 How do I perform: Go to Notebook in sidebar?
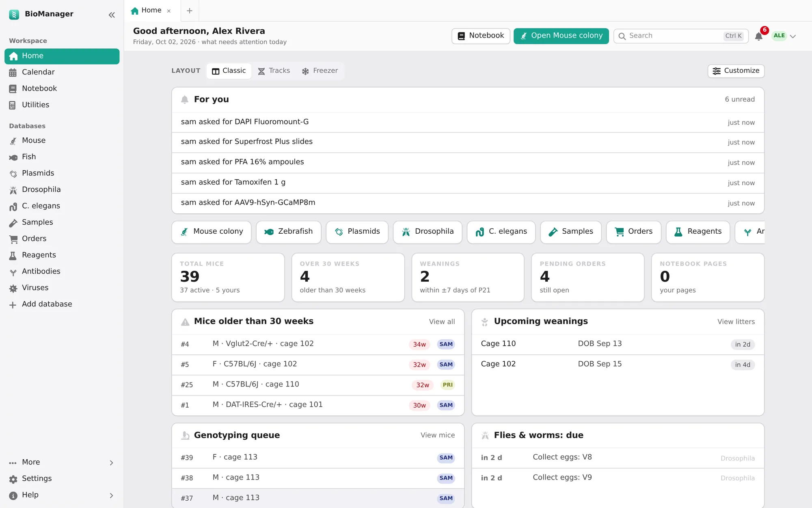(x=62, y=89)
